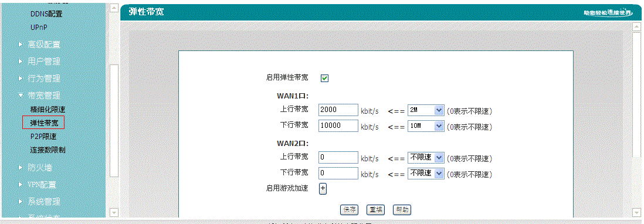The height and width of the screenshot is (224, 644).
Task: Expand the 用户管理 menu
Action: (44, 62)
